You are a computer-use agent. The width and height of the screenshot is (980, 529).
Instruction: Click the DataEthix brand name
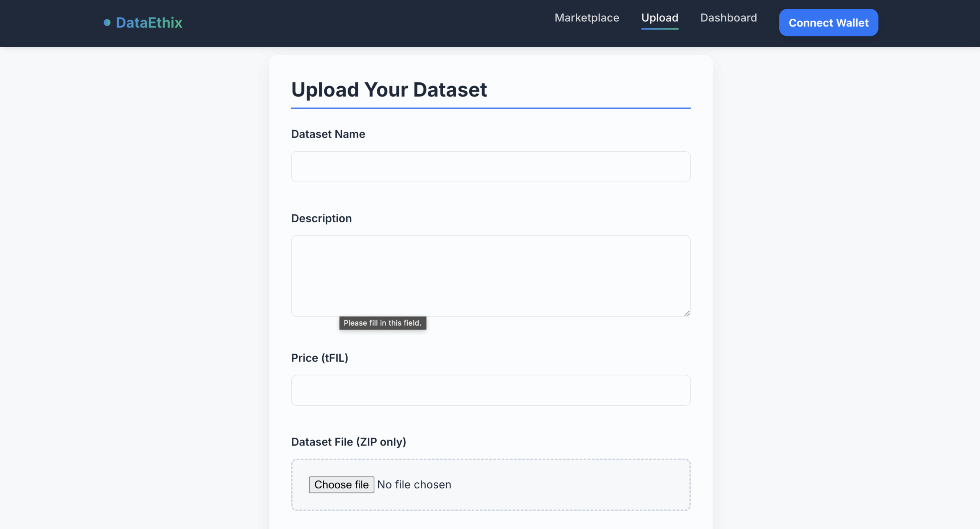[x=149, y=23]
